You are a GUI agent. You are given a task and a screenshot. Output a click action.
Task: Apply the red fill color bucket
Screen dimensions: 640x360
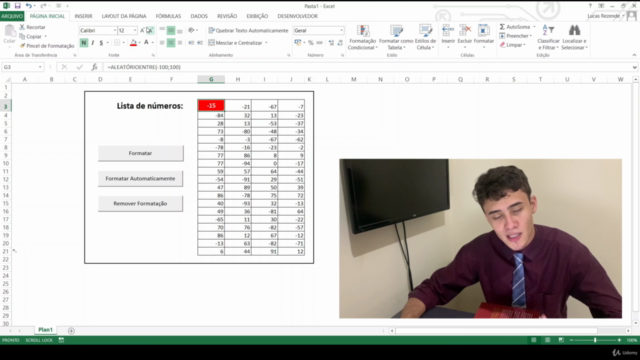[x=133, y=43]
